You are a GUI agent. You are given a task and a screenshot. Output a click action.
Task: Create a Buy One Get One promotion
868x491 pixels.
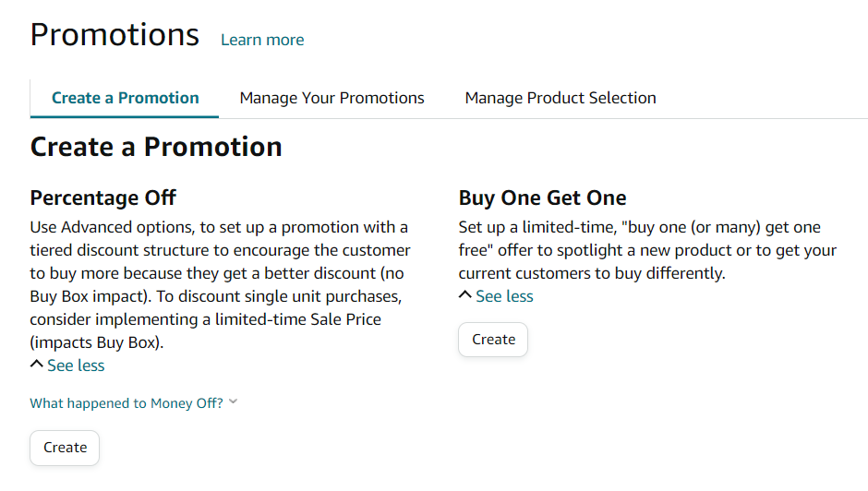click(x=493, y=340)
